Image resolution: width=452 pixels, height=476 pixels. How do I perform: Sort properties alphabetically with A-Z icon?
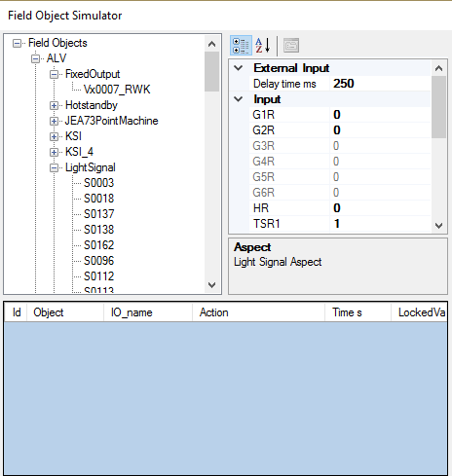coord(263,45)
